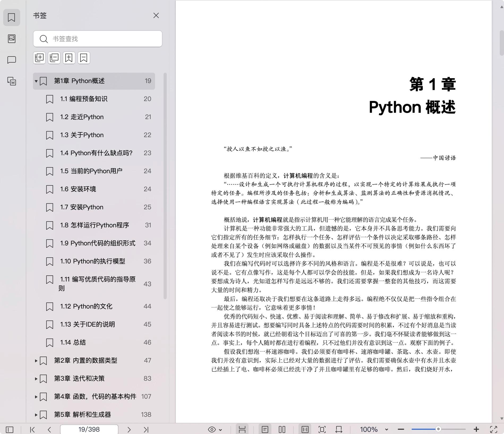Go to bookmark 1.12 Python的文化
Image resolution: width=504 pixels, height=434 pixels.
94,306
